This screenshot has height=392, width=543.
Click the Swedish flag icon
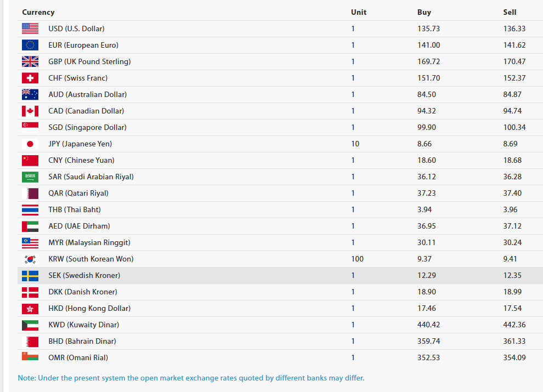(x=30, y=275)
